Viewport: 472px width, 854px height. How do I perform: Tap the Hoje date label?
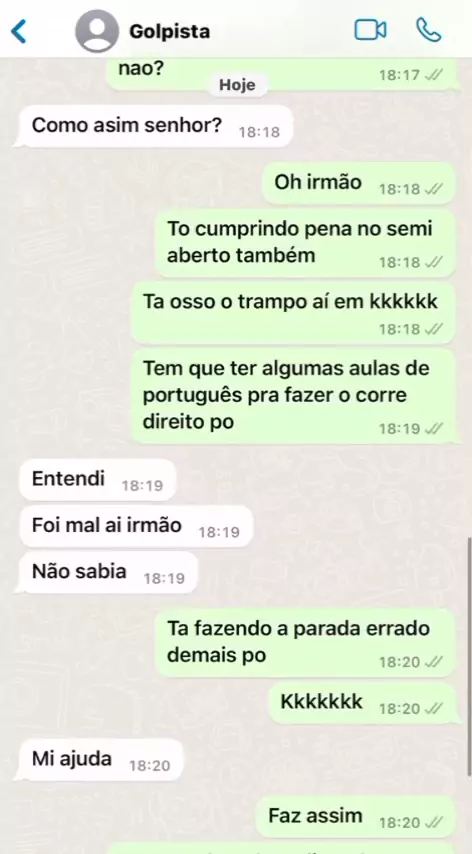point(237,85)
